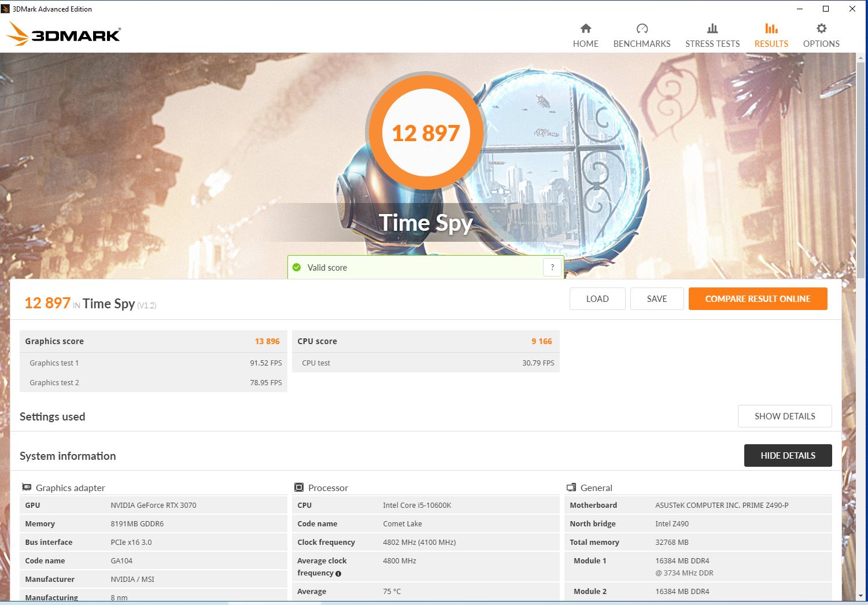Image resolution: width=868 pixels, height=605 pixels.
Task: Click the 12 897 score in the orange circle
Action: pos(426,133)
